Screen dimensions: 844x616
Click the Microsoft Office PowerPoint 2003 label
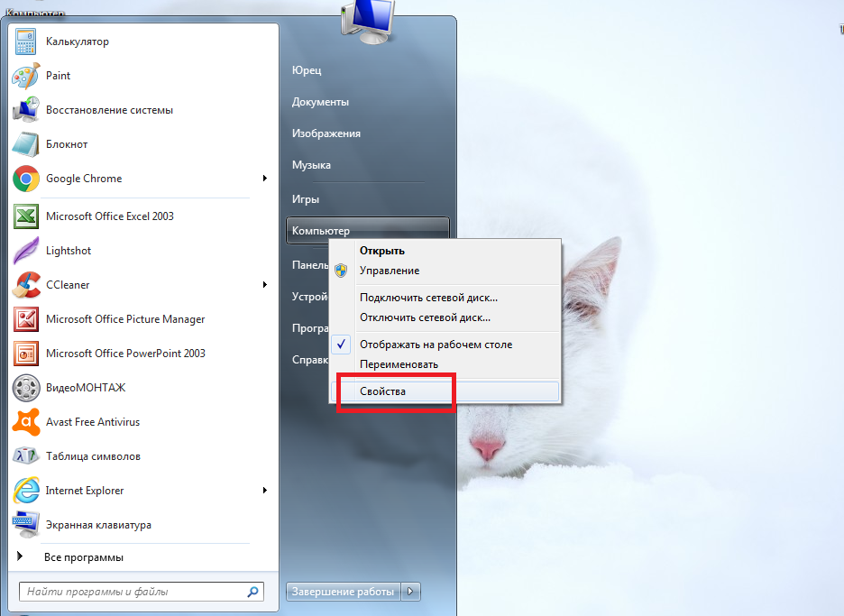coord(125,354)
